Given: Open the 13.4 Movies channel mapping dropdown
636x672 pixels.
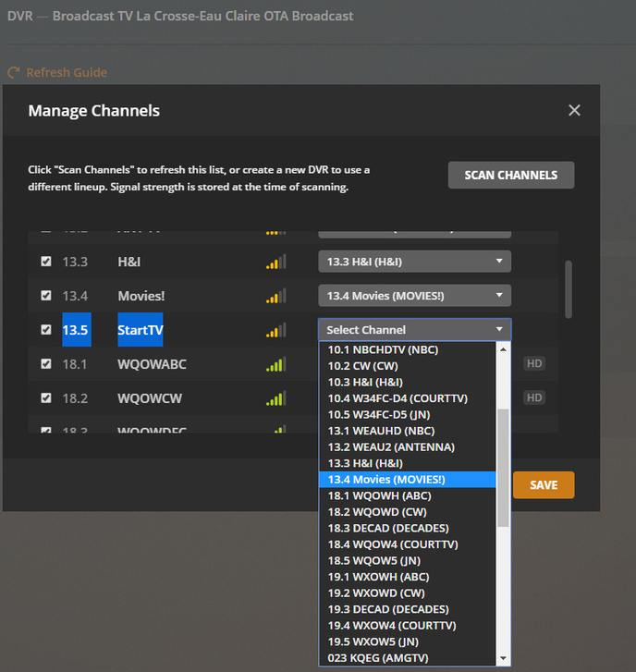Looking at the screenshot, I should 414,296.
